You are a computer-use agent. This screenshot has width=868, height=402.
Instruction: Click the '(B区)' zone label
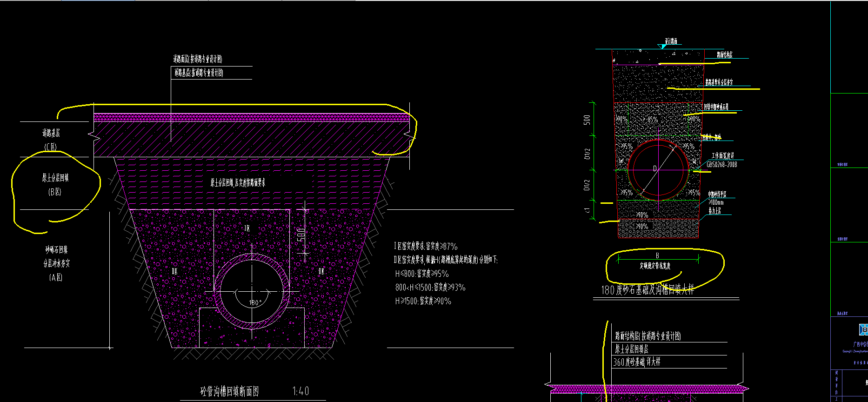[x=54, y=192]
